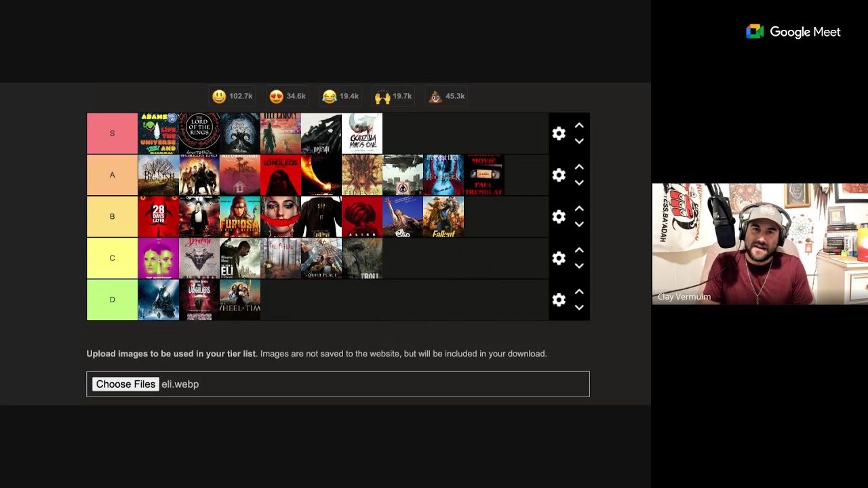Select the yellow B tier label
The height and width of the screenshot is (488, 868).
(112, 216)
